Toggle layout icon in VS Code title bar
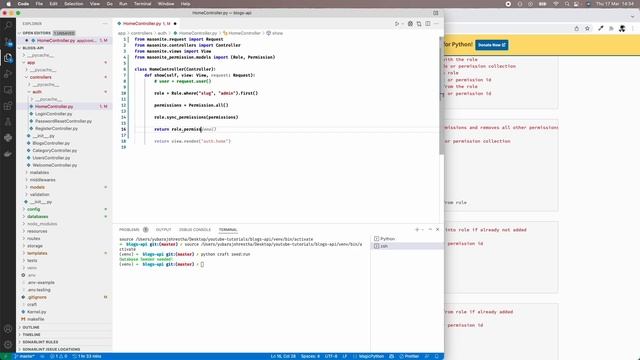 pyautogui.click(x=436, y=13)
